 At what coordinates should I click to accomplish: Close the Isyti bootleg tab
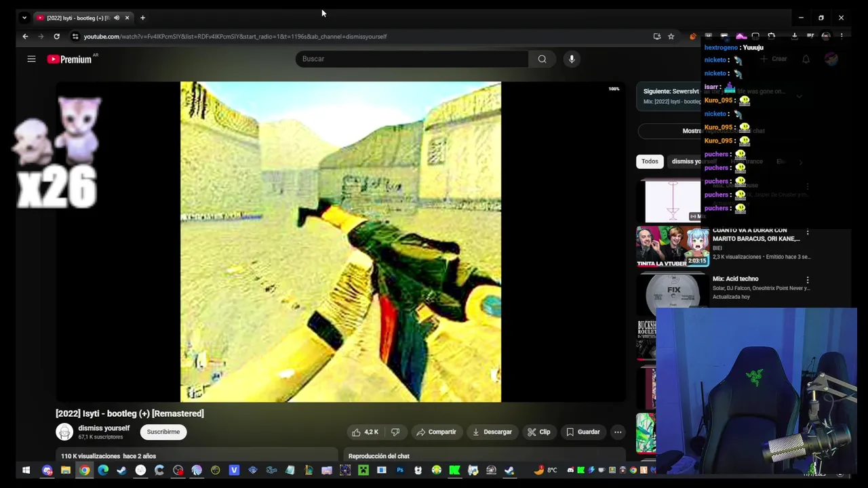click(127, 18)
